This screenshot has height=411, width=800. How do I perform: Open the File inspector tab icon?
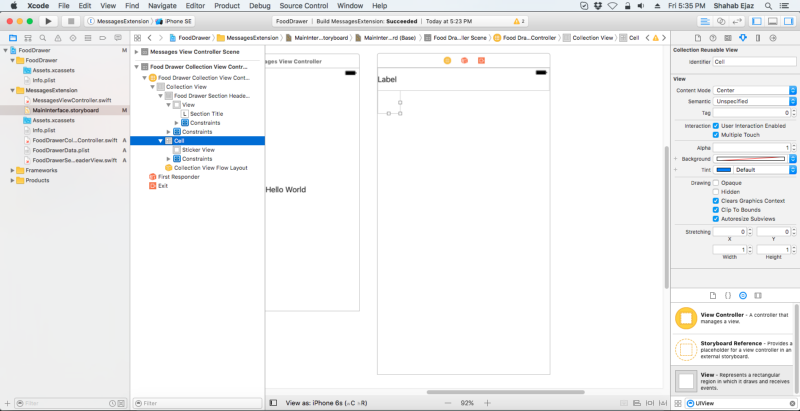click(698, 38)
